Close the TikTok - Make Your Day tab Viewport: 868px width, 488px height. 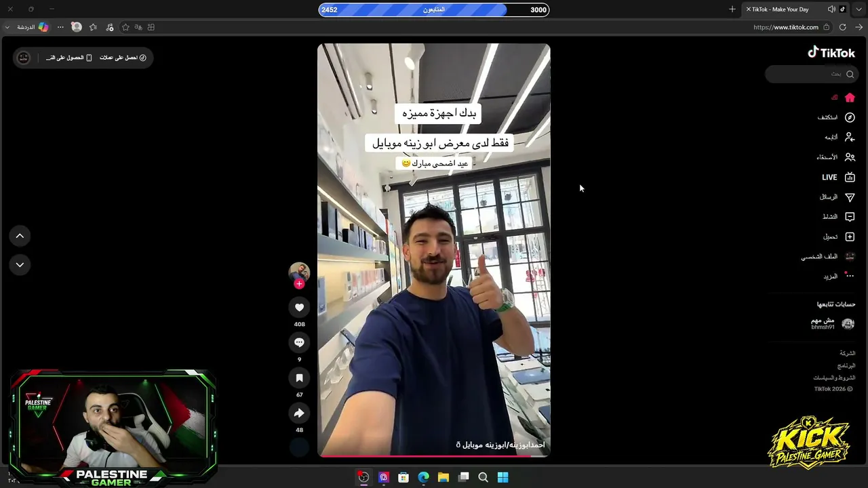749,9
